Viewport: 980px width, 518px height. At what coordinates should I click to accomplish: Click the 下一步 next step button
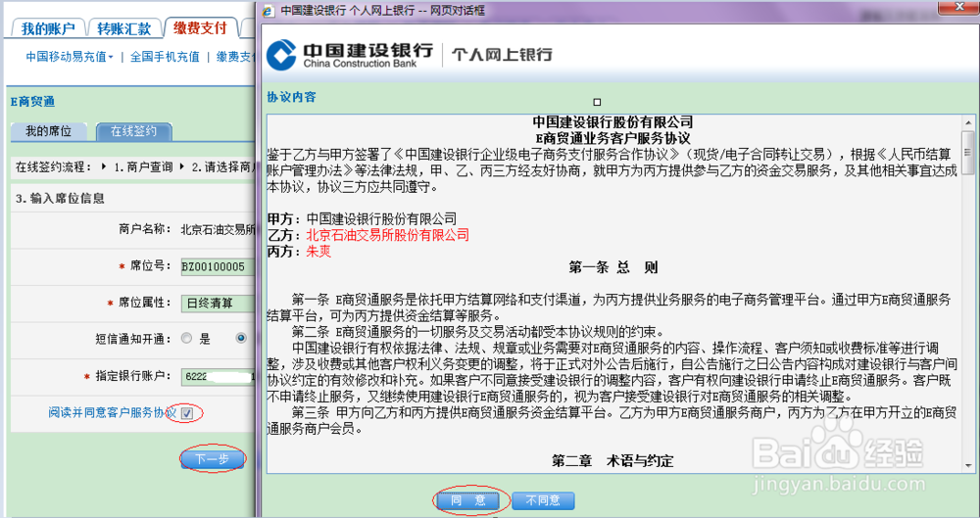[212, 459]
